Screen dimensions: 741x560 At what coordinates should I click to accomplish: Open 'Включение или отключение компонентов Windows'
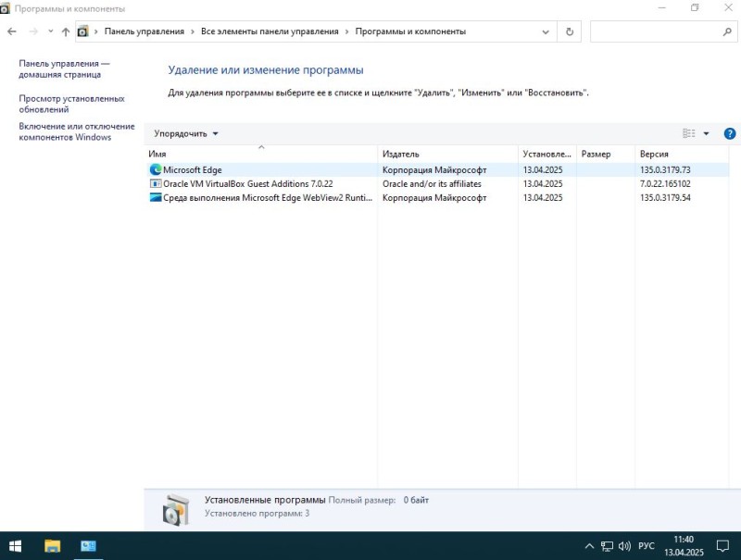pos(77,131)
